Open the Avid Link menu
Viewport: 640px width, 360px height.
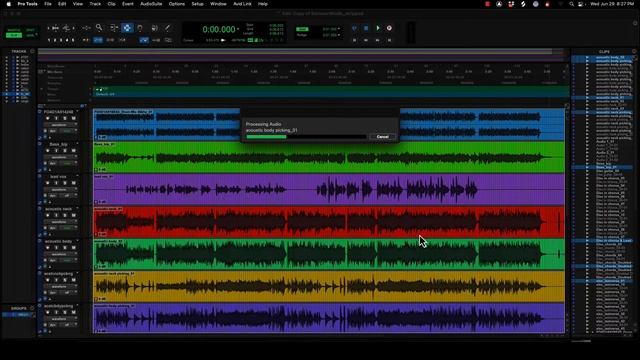pyautogui.click(x=242, y=4)
